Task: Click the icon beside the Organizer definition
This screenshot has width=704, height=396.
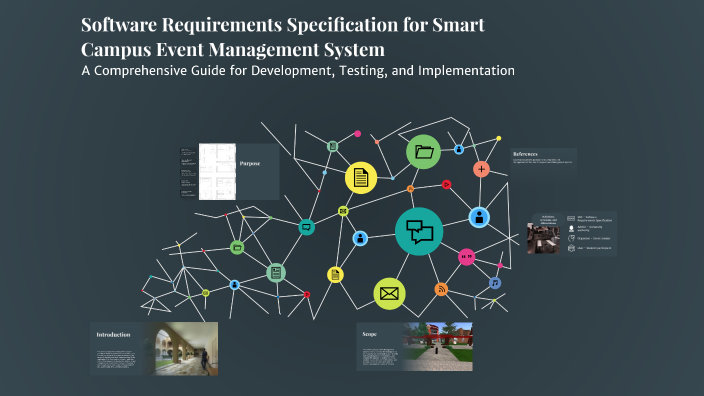Action: click(x=571, y=238)
